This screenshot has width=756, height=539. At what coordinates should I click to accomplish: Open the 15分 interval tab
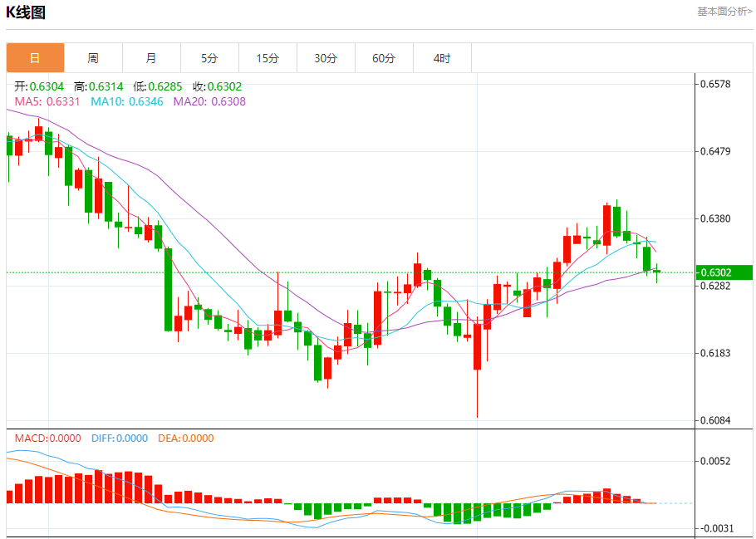[268, 58]
